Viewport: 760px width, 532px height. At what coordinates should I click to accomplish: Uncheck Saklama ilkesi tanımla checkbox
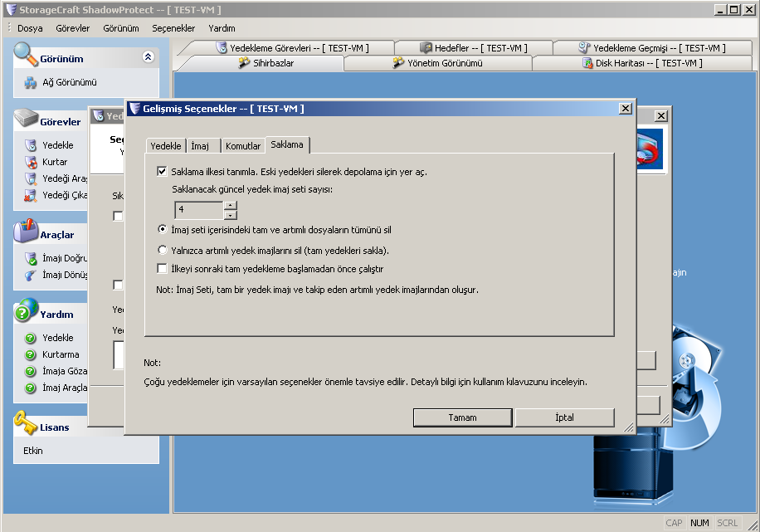162,171
